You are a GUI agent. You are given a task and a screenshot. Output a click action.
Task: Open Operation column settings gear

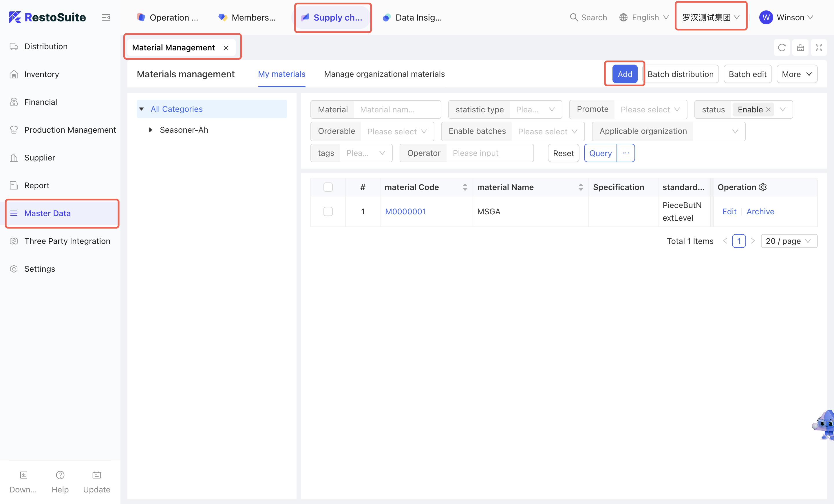click(x=762, y=187)
